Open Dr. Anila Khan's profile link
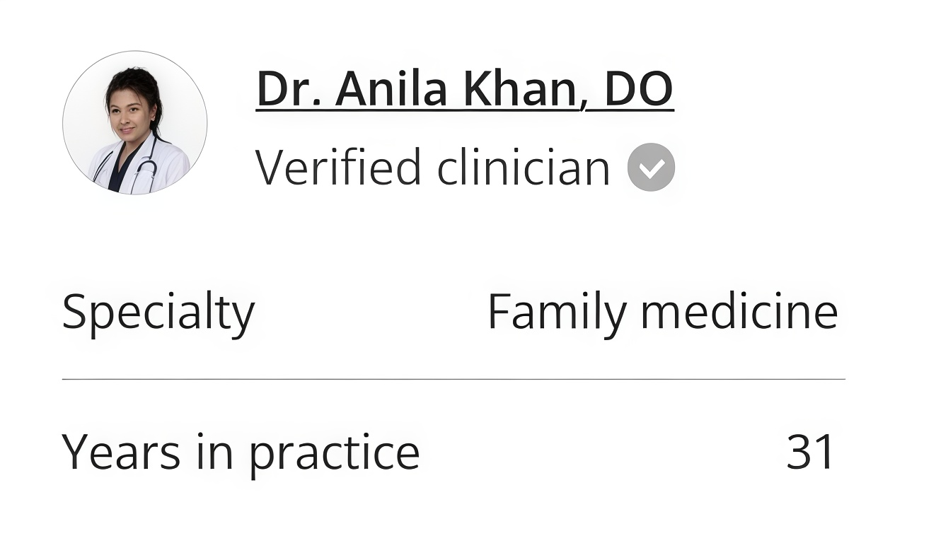Image resolution: width=936 pixels, height=560 pixels. 465,89
